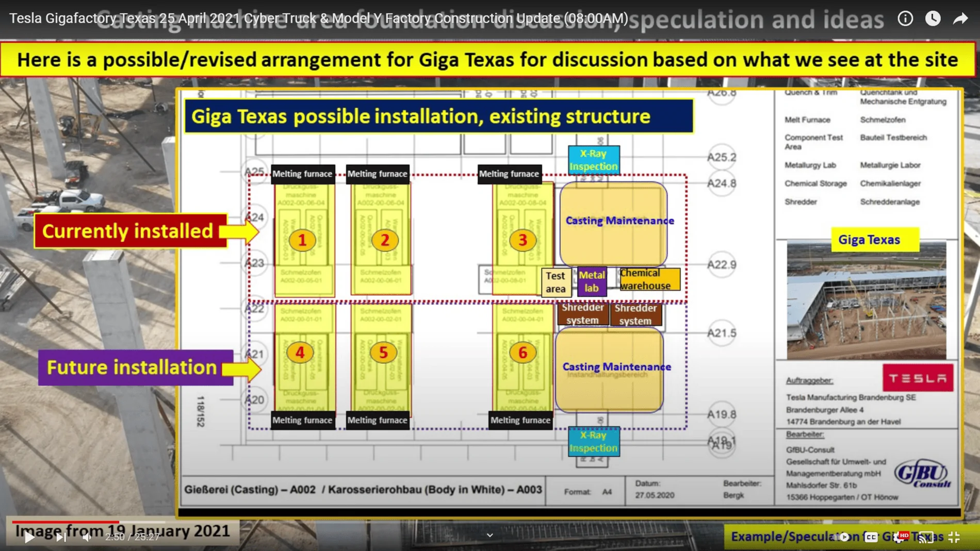This screenshot has height=551, width=980.
Task: Mute the video volume
Action: click(x=87, y=537)
